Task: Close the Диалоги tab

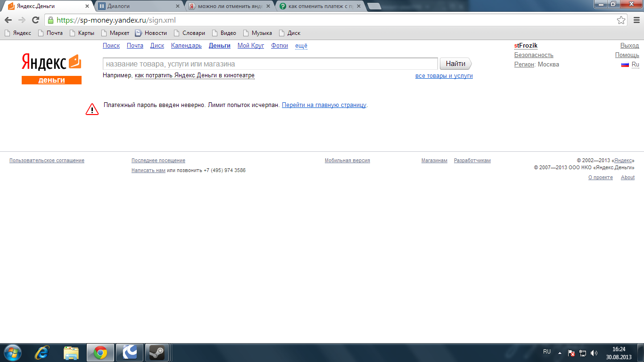Action: [x=178, y=6]
